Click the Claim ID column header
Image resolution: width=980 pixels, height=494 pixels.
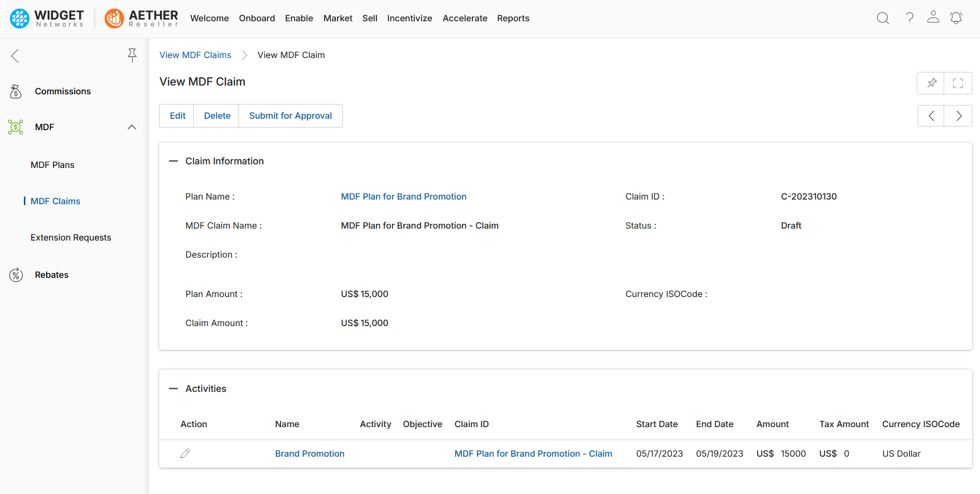click(471, 424)
